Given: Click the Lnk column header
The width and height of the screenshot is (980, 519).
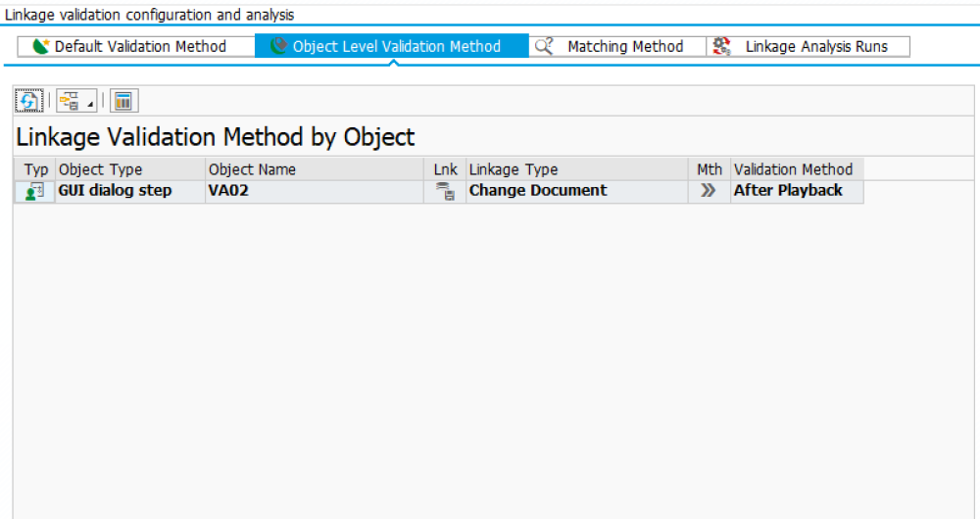Looking at the screenshot, I should (x=445, y=169).
